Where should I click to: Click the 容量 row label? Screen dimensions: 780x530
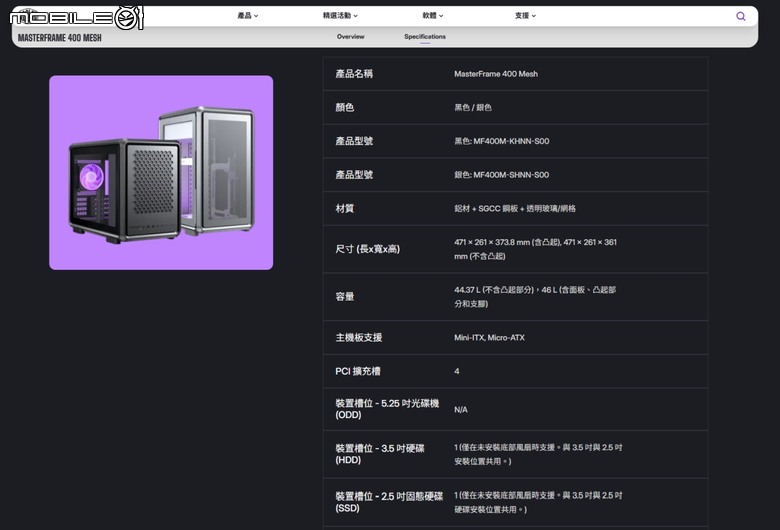coord(344,297)
